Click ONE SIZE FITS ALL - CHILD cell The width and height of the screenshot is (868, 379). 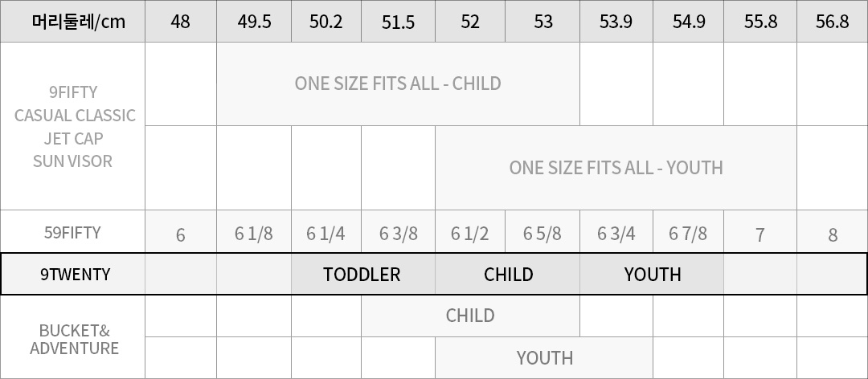click(x=398, y=84)
